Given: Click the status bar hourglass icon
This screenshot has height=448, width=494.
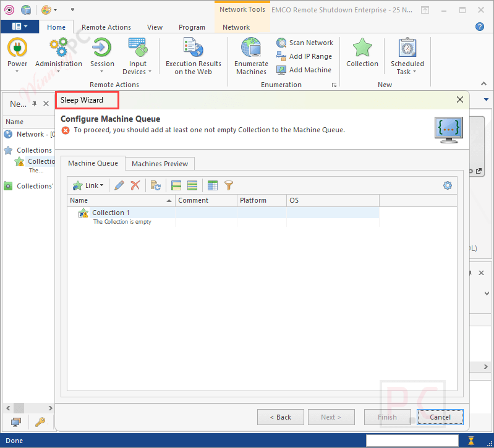Looking at the screenshot, I should click(x=471, y=441).
